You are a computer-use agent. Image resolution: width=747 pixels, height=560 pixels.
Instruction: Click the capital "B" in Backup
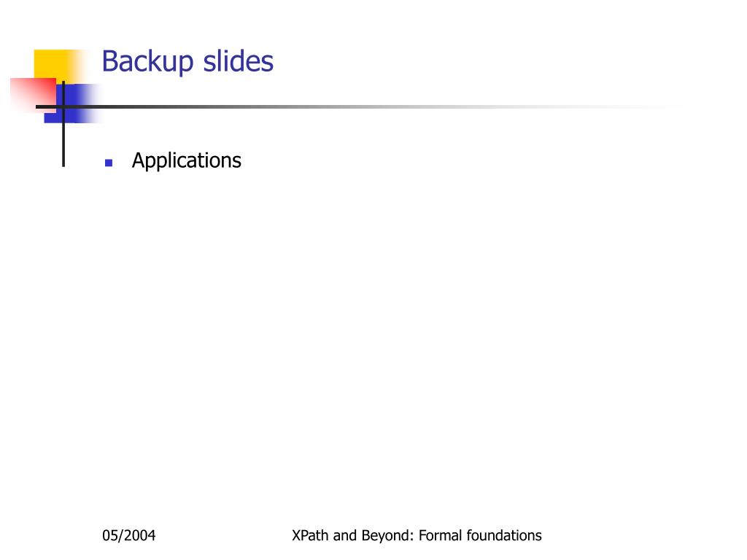tap(109, 61)
